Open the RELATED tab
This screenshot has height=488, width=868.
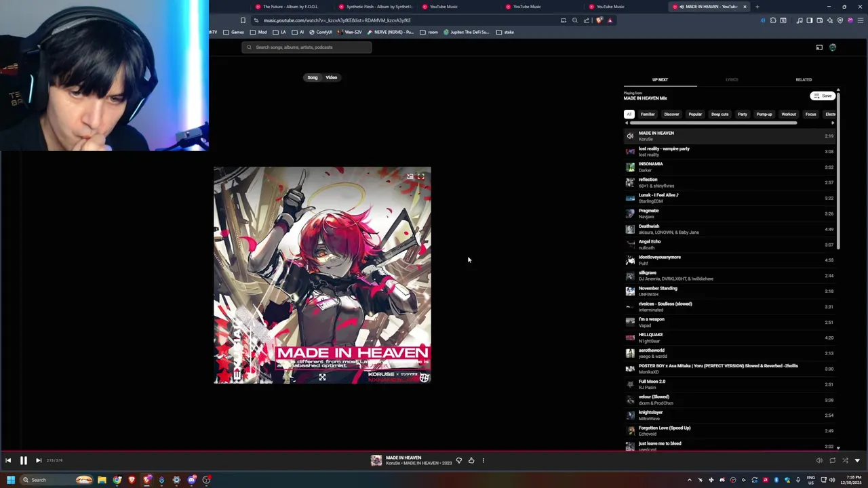pyautogui.click(x=804, y=79)
